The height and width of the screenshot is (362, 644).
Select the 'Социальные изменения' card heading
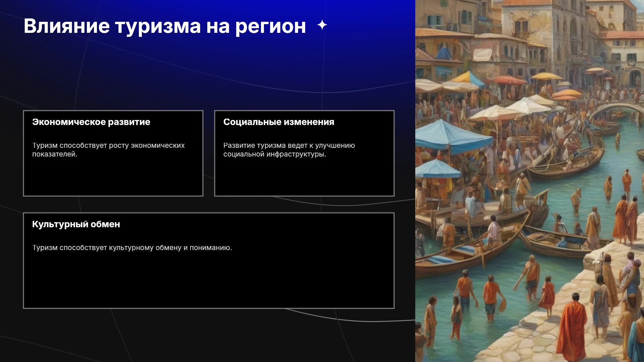pyautogui.click(x=279, y=122)
